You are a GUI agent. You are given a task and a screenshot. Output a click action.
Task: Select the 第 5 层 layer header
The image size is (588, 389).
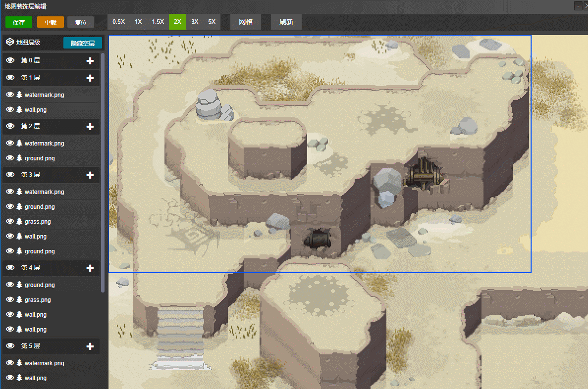click(51, 346)
